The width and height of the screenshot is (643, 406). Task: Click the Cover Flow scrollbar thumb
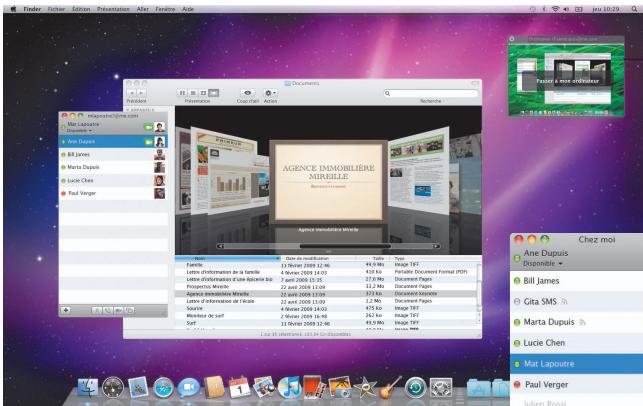point(345,246)
